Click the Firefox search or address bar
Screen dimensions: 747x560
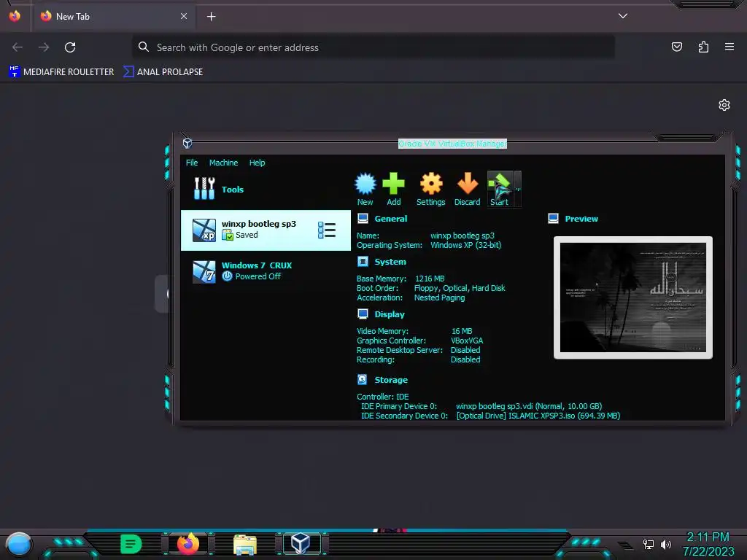point(373,47)
